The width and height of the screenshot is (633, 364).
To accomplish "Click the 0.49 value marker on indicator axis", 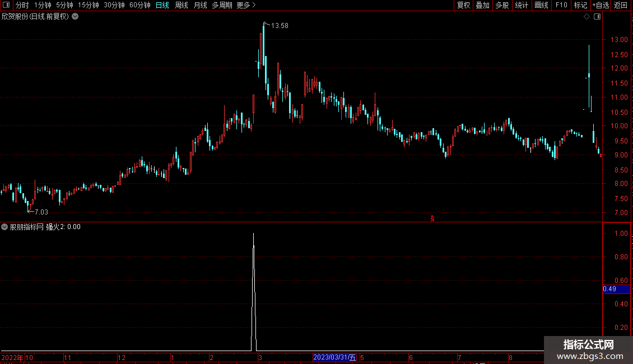I will 616,289.
